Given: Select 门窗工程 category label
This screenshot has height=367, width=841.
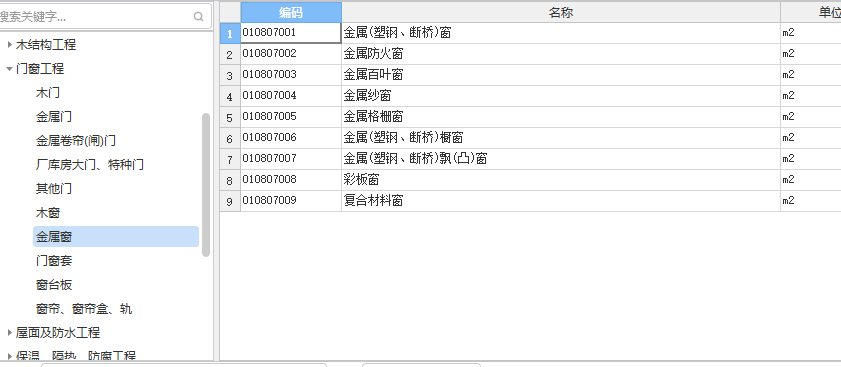Looking at the screenshot, I should point(40,69).
